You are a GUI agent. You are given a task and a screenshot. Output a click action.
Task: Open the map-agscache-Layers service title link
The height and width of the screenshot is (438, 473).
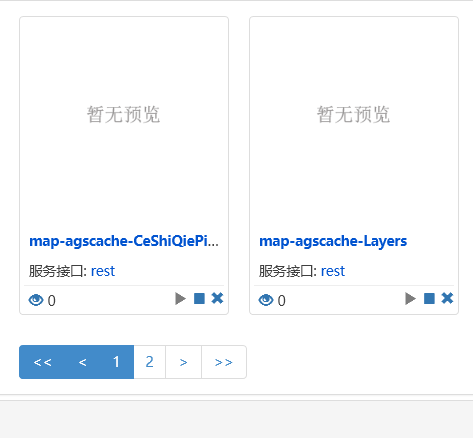tap(333, 241)
